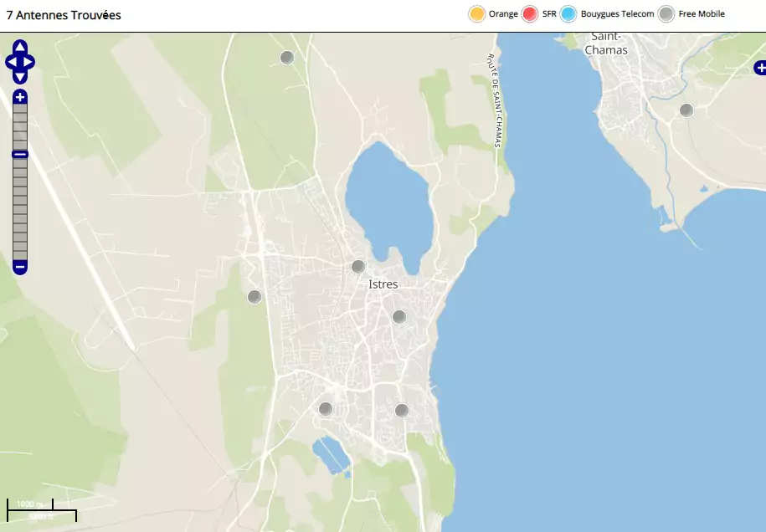Pan the map left with arrow
Viewport: 766px width, 532px height.
[x=10, y=62]
